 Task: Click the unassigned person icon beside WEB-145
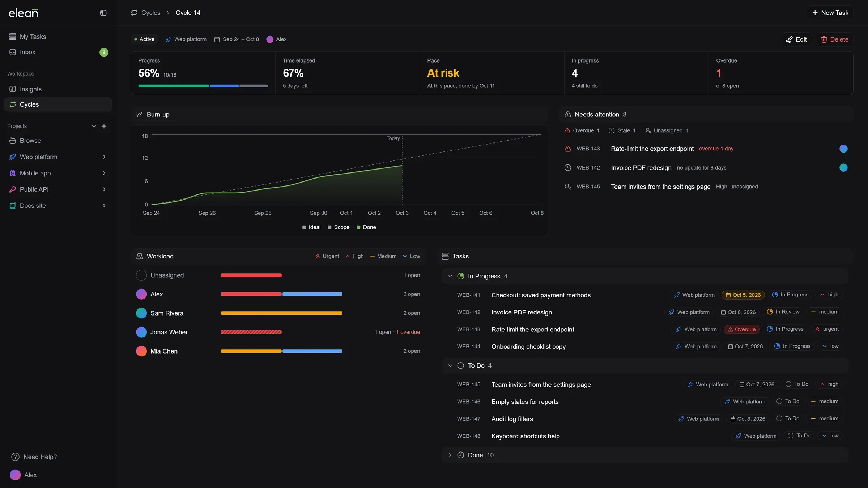568,187
